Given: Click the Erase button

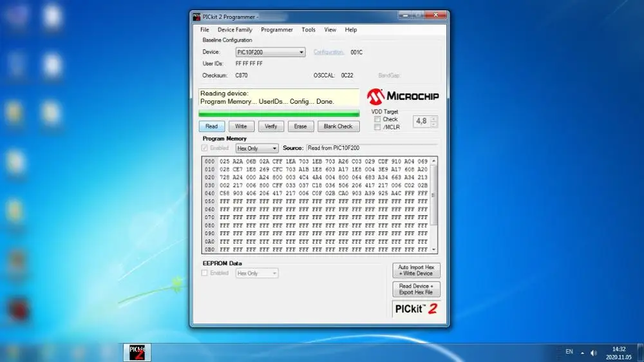Looking at the screenshot, I should (x=300, y=126).
